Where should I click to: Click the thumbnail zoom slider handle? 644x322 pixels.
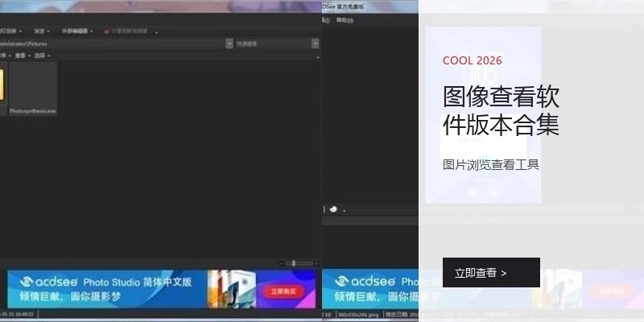coord(293,263)
